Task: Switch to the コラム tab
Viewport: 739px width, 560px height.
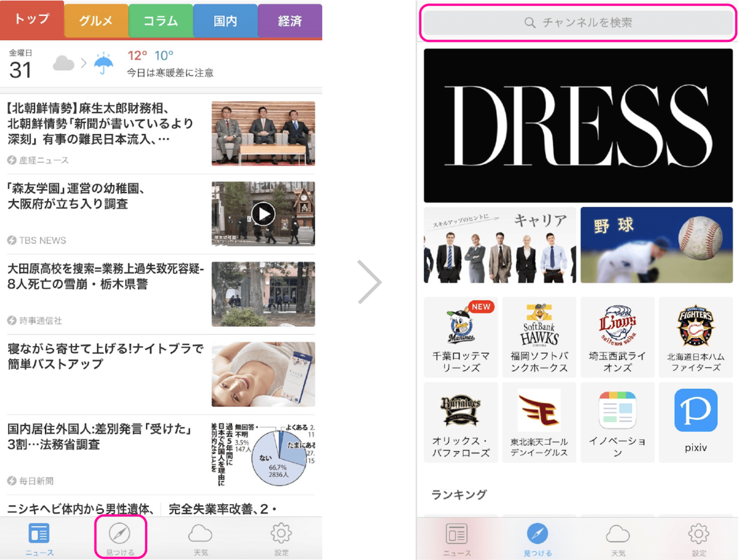Action: 161,22
